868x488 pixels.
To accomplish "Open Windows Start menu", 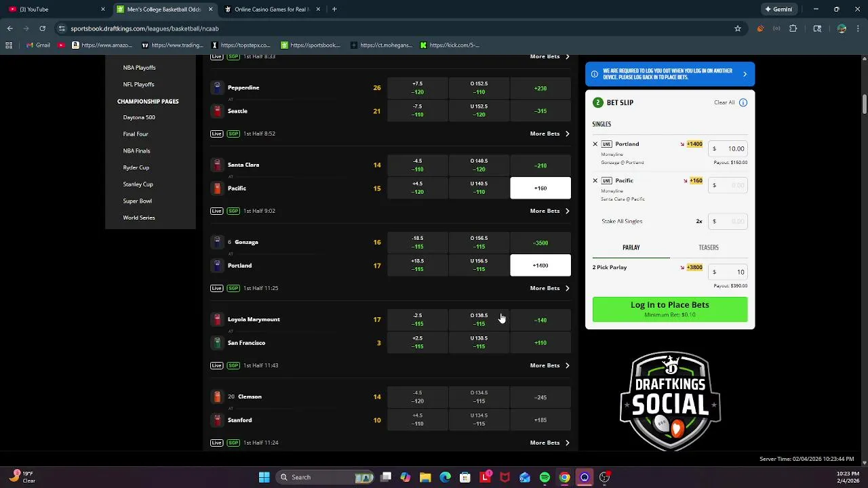I will click(264, 477).
